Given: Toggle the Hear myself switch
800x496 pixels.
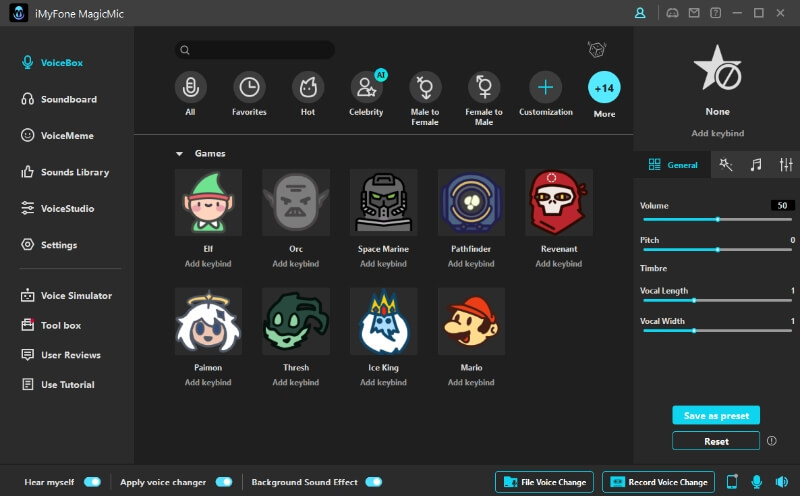Looking at the screenshot, I should (92, 482).
